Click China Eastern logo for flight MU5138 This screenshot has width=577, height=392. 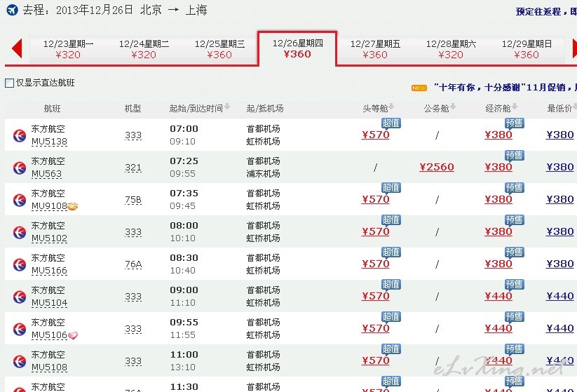[x=20, y=135]
